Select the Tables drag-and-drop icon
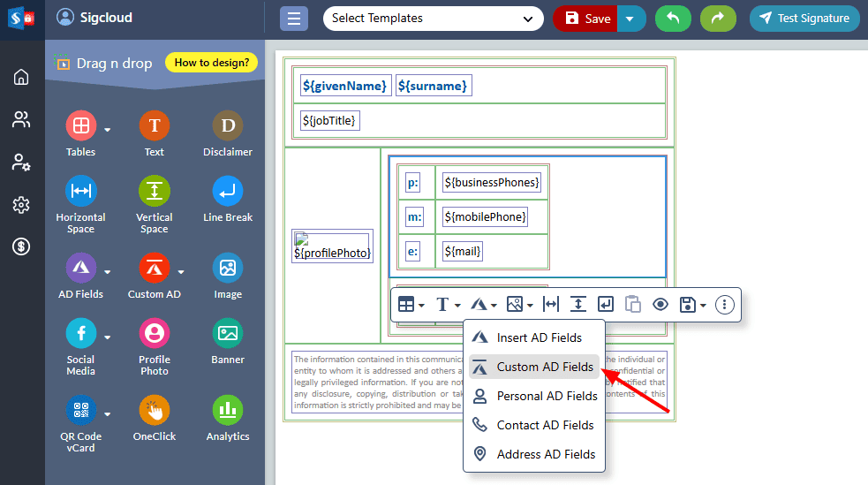This screenshot has width=868, height=485. pyautogui.click(x=80, y=126)
